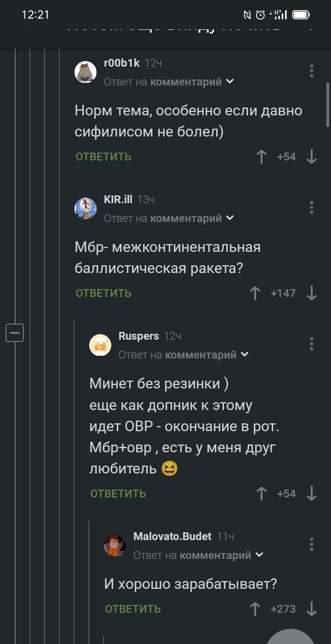The image size is (331, 644).
Task: Open three-dot options on Ruspers' comment
Action: (x=311, y=343)
